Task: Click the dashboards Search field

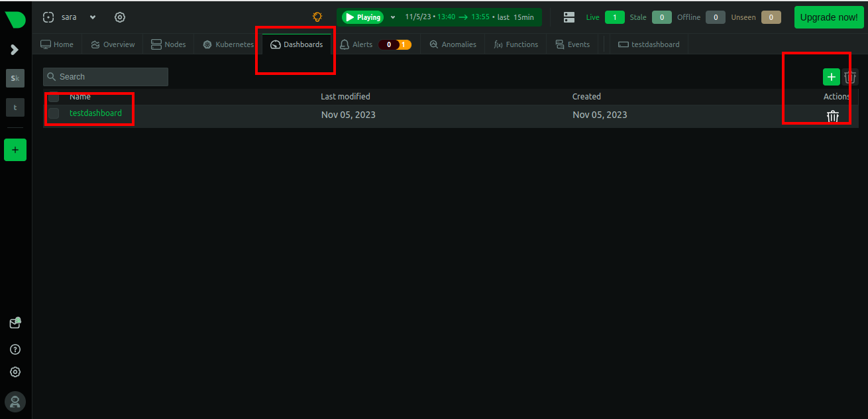Action: point(105,77)
